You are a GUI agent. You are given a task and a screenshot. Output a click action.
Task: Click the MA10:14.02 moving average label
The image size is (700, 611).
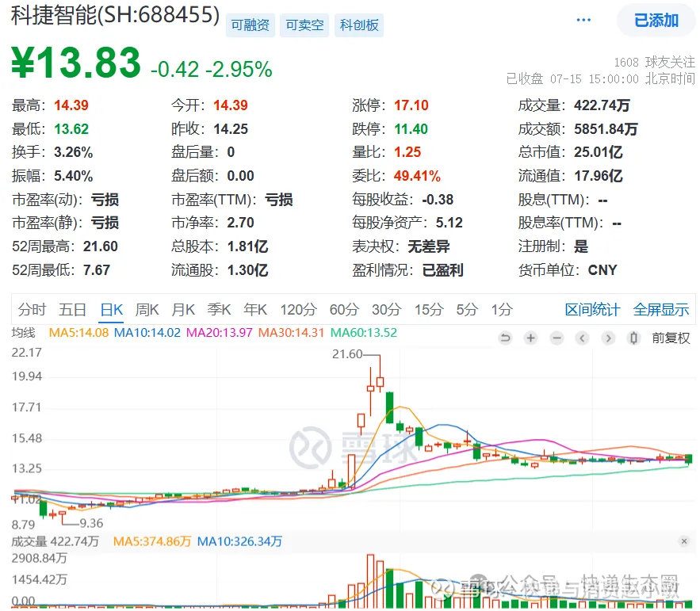click(147, 333)
